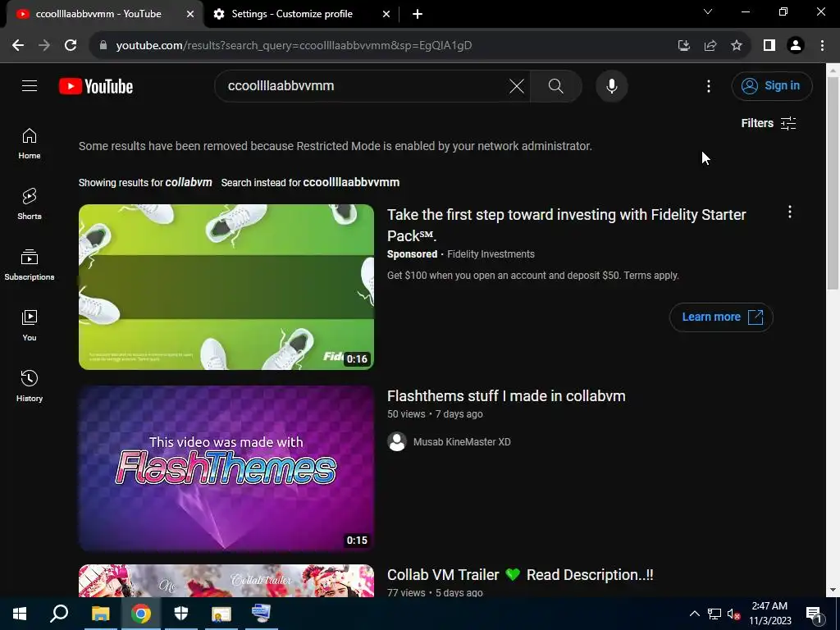Viewport: 840px width, 630px height.
Task: Switch to the ccoollllaabbvvmm YouTube tab
Action: click(x=98, y=14)
